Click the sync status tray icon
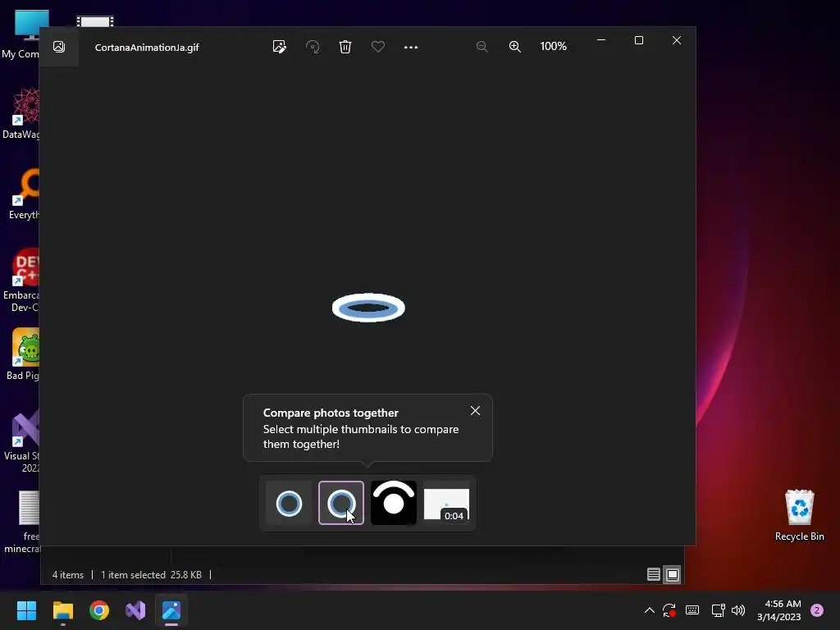This screenshot has width=840, height=630. click(x=669, y=610)
